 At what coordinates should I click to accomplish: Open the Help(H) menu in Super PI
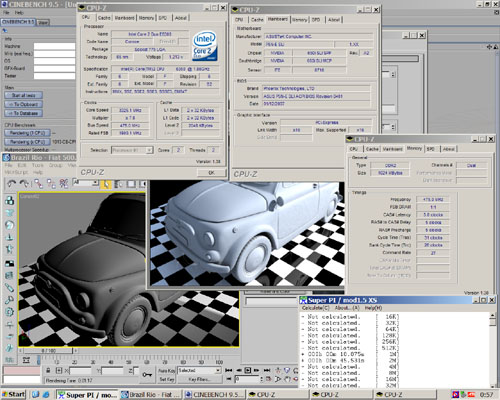[373, 308]
